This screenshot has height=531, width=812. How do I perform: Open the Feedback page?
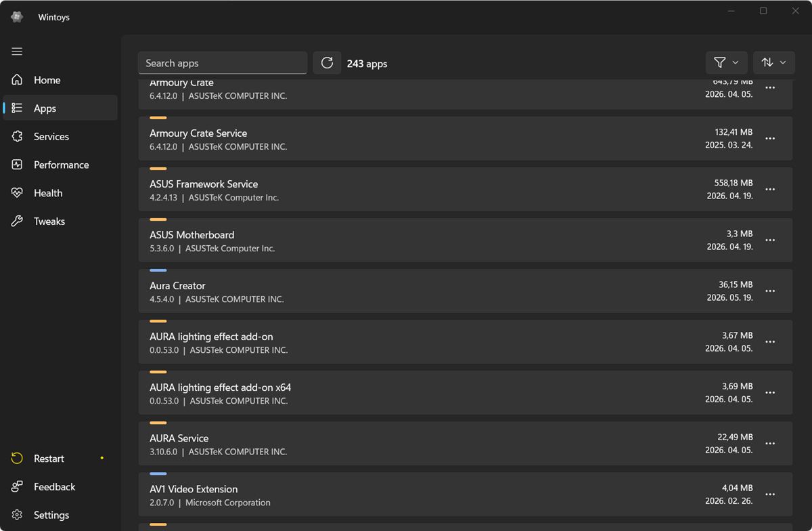coord(60,487)
